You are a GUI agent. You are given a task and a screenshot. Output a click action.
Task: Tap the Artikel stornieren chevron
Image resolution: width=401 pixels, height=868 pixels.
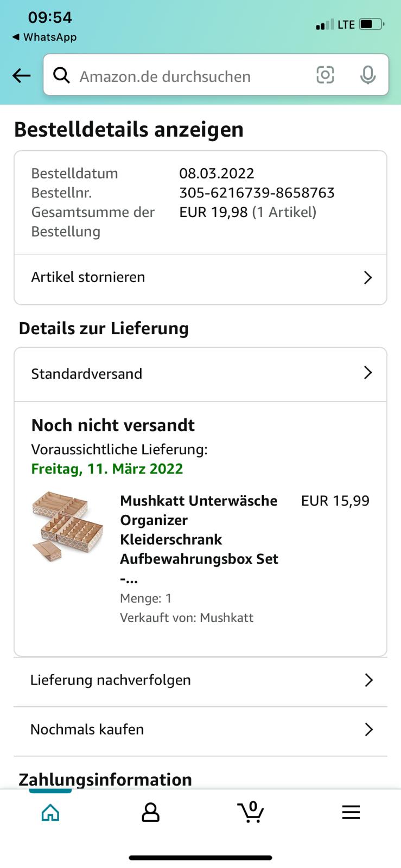pyautogui.click(x=368, y=278)
